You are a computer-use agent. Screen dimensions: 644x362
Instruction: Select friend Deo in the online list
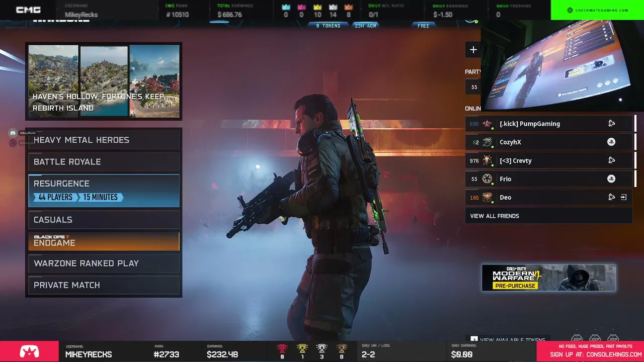click(x=548, y=198)
